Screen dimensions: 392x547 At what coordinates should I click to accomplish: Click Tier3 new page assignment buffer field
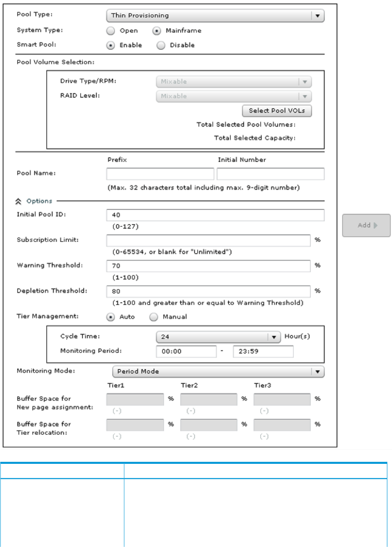[282, 399]
